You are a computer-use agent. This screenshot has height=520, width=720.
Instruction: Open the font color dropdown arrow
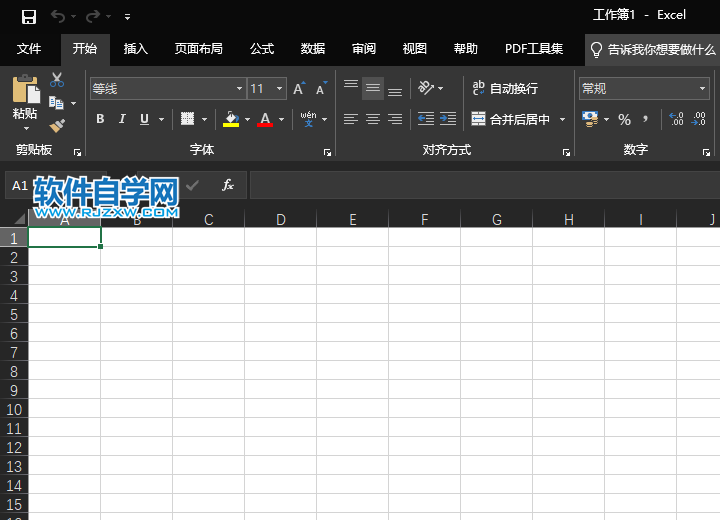coord(281,119)
